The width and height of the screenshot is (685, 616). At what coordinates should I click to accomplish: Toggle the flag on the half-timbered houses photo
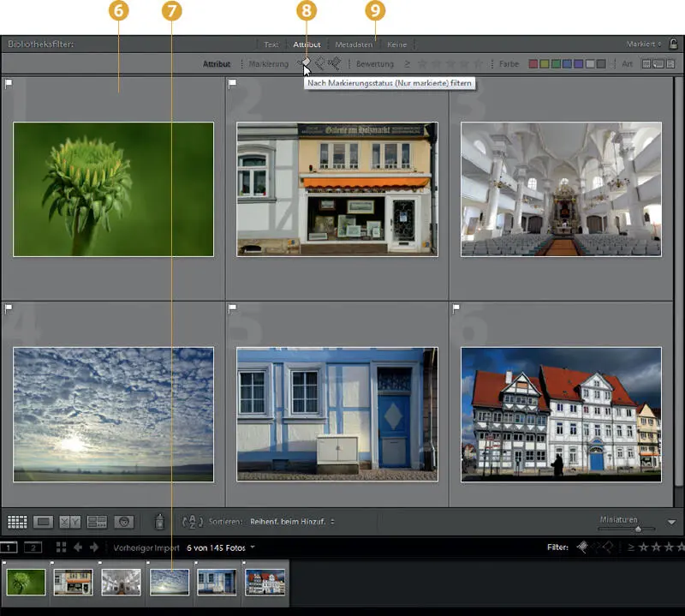[x=456, y=309]
